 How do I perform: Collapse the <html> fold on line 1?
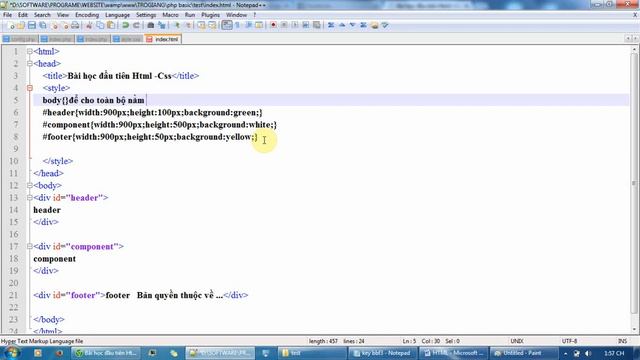(x=30, y=51)
